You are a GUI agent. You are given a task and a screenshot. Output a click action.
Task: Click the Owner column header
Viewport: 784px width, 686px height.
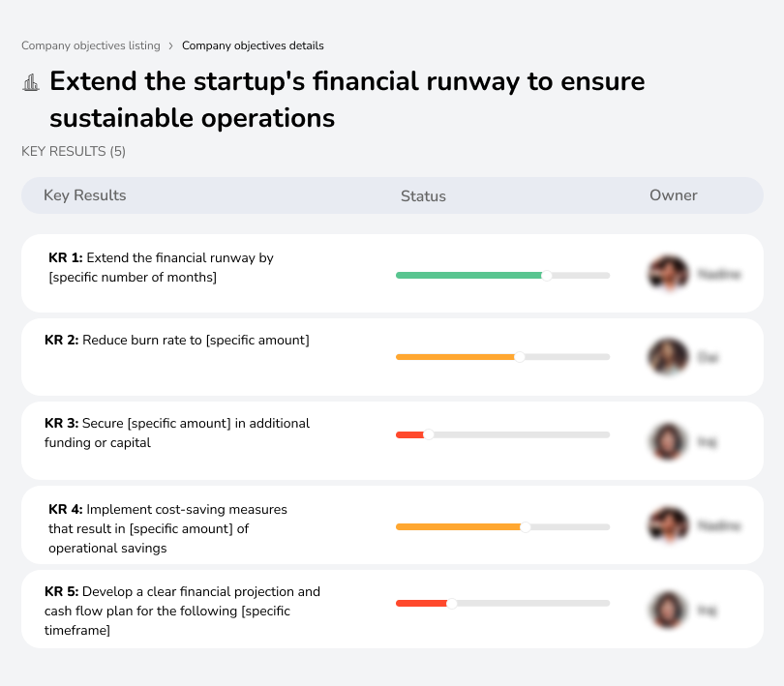click(673, 195)
